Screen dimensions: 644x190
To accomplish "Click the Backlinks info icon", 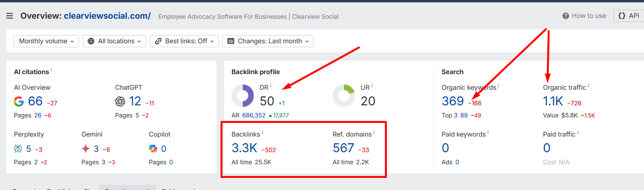I will point(263,133).
